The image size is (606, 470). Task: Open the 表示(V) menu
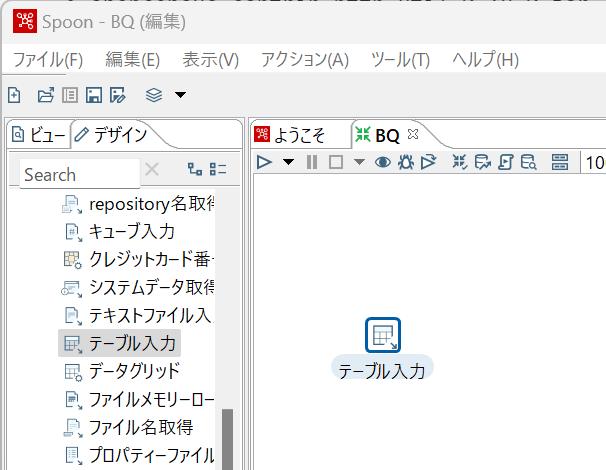click(x=211, y=60)
